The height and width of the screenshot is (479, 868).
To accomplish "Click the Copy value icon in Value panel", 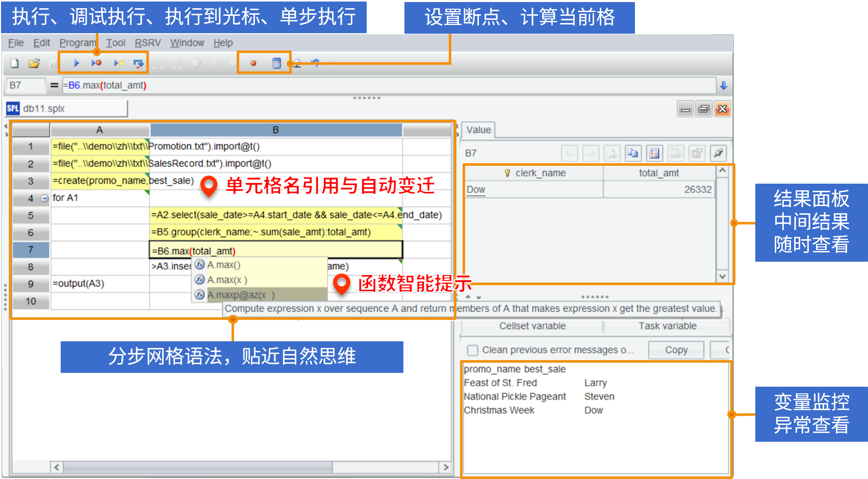I will tap(633, 153).
